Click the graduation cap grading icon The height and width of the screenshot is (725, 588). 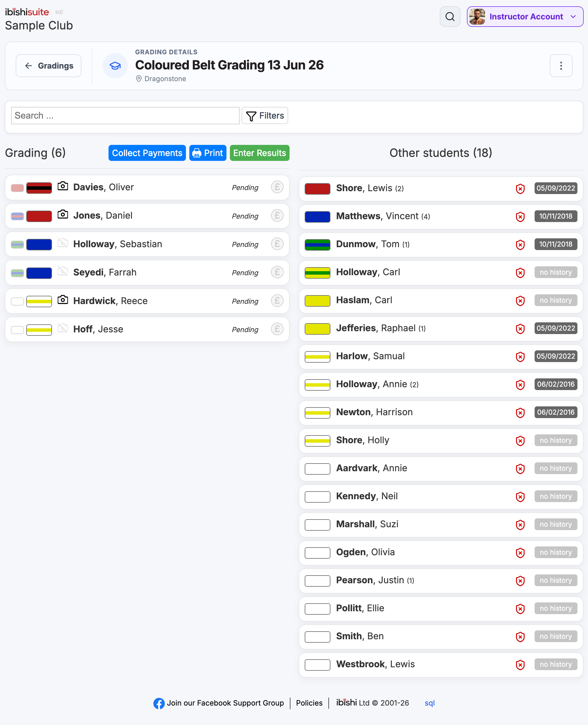coord(115,66)
